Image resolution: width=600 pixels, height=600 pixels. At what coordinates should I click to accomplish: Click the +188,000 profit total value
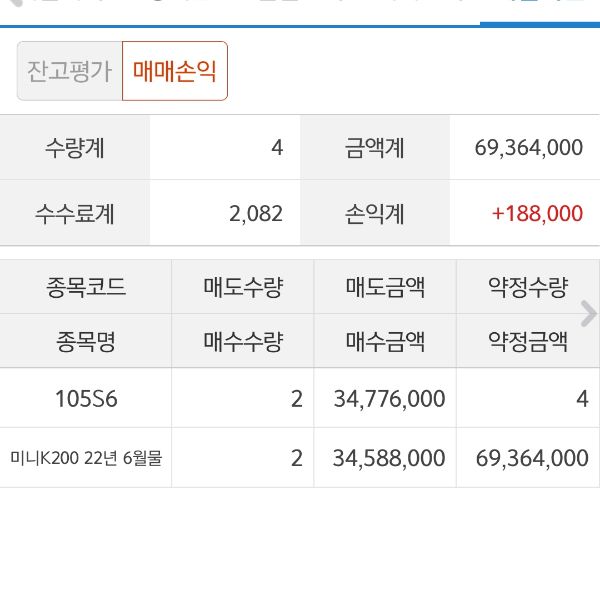click(536, 213)
